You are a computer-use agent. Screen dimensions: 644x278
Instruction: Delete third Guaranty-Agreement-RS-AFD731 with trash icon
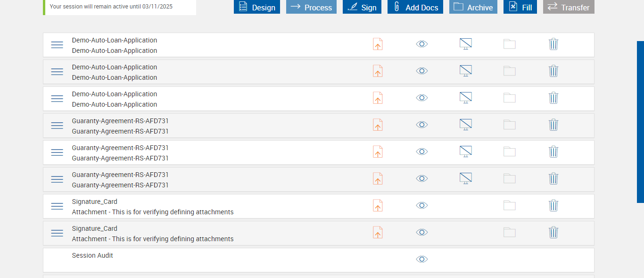pos(553,178)
